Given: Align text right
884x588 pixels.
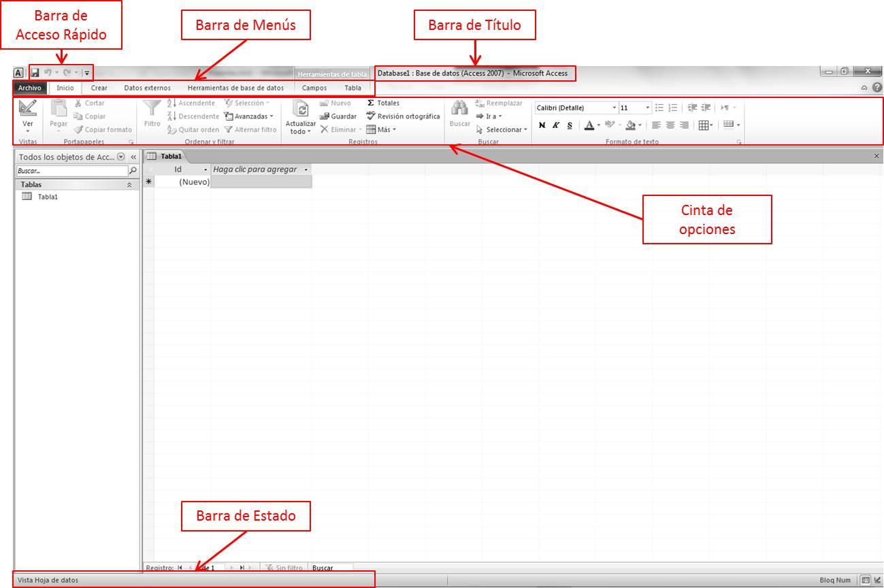Looking at the screenshot, I should [x=684, y=125].
